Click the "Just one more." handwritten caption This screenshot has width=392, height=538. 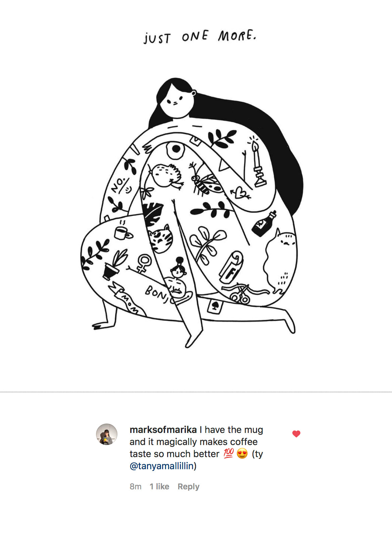click(200, 37)
